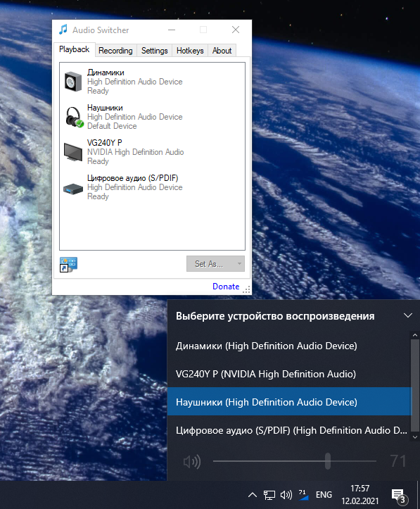Viewport: 420px width, 509px height.
Task: Show hidden tray icons chevron
Action: pyautogui.click(x=253, y=495)
